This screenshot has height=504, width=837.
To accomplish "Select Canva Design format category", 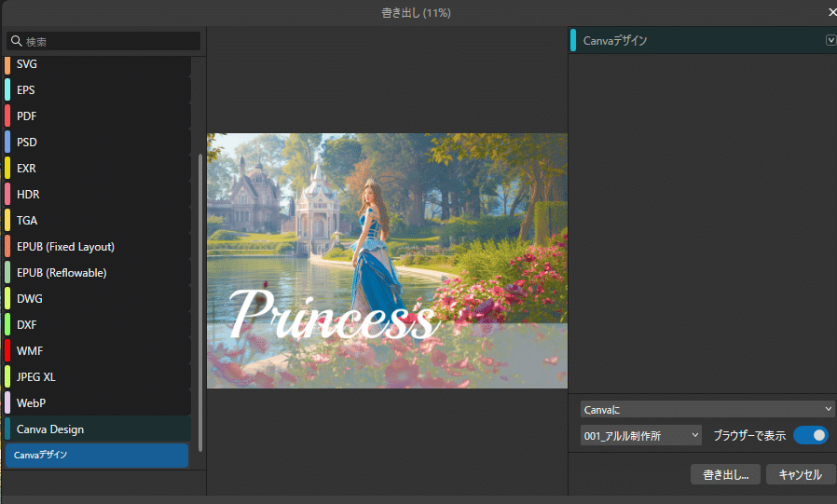I will point(98,429).
